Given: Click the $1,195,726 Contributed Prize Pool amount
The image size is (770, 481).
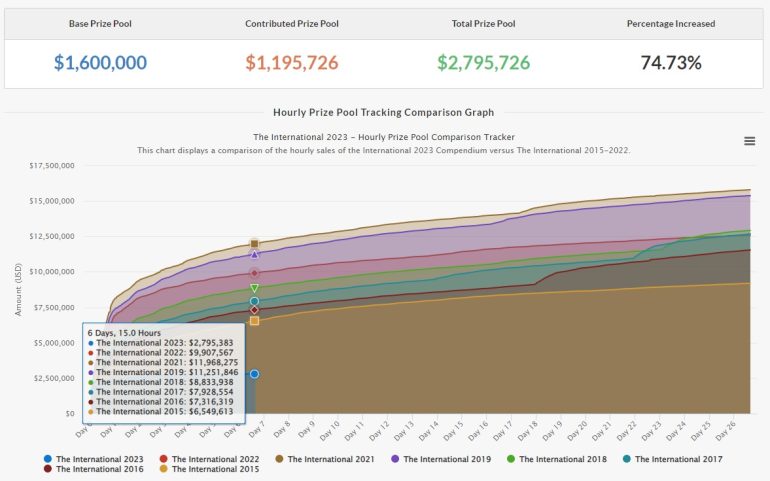Looking at the screenshot, I should coord(291,62).
